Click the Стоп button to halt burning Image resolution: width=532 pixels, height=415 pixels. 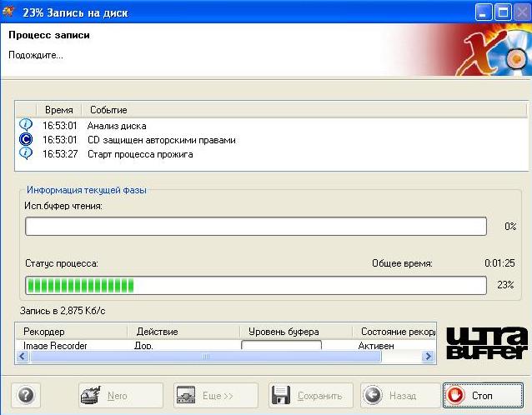483,395
